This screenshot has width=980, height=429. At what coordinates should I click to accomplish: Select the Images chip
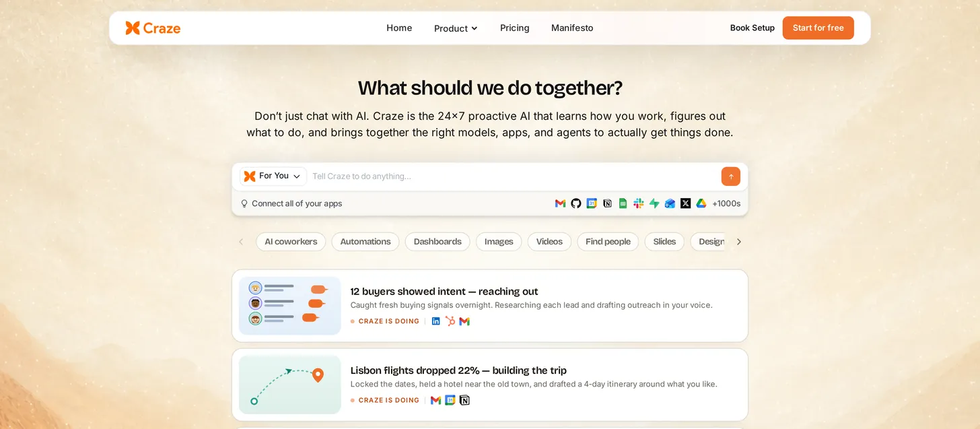(499, 242)
